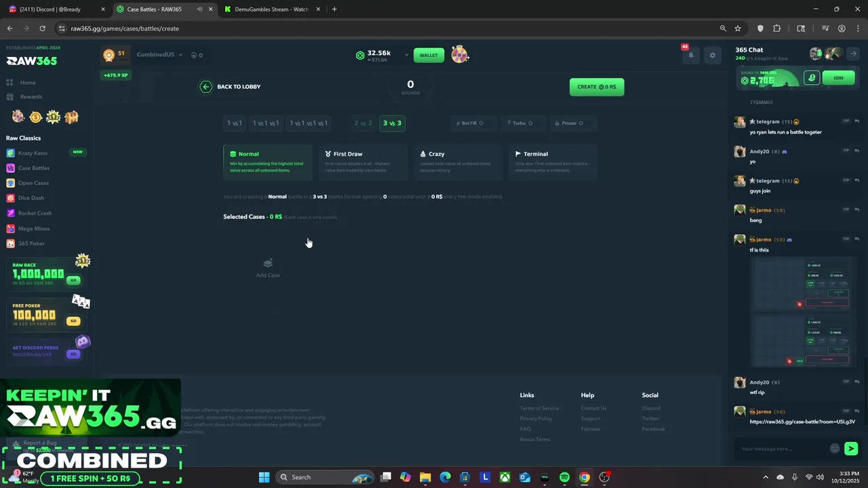Click GO on the Raw Race banner
This screenshot has width=868, height=488.
click(x=73, y=281)
